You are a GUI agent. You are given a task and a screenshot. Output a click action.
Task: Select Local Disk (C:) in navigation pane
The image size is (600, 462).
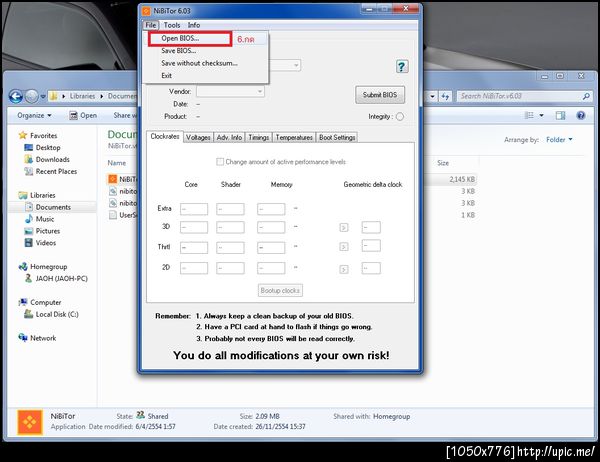(57, 314)
